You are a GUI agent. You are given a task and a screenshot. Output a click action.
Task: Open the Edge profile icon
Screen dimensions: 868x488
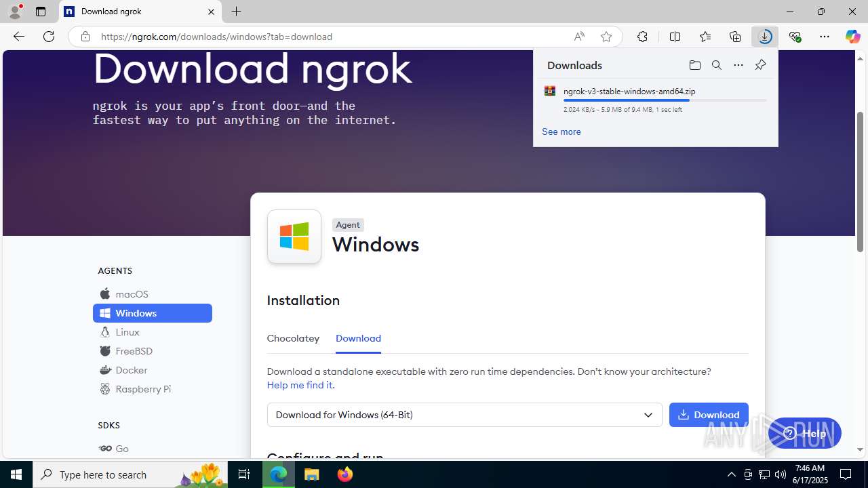point(15,12)
